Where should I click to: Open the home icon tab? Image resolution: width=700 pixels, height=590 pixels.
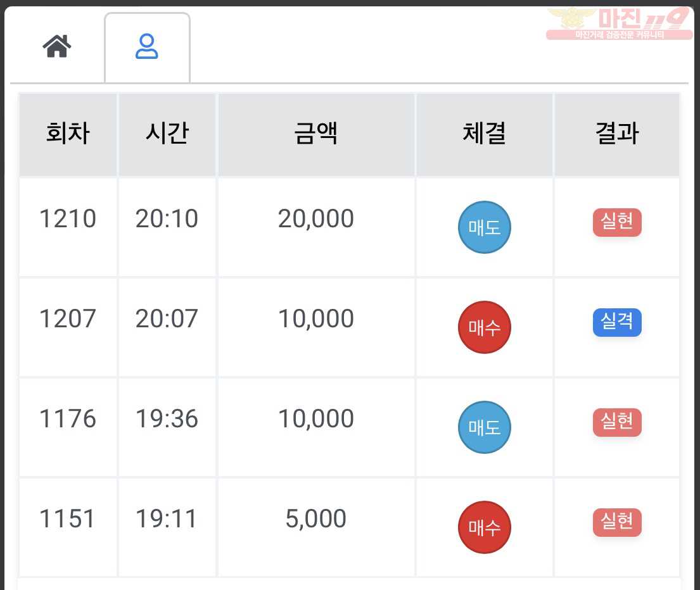pyautogui.click(x=56, y=46)
